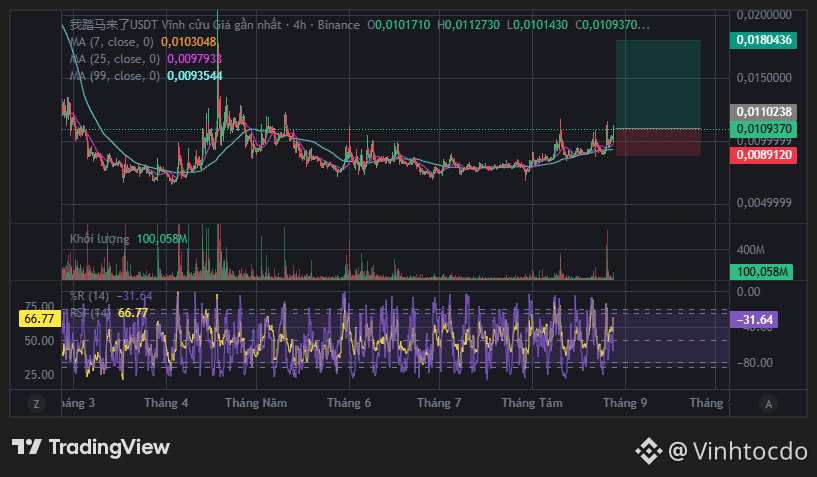This screenshot has width=817, height=477.
Task: Click the 0,0150000 price scale tick
Action: [x=764, y=78]
